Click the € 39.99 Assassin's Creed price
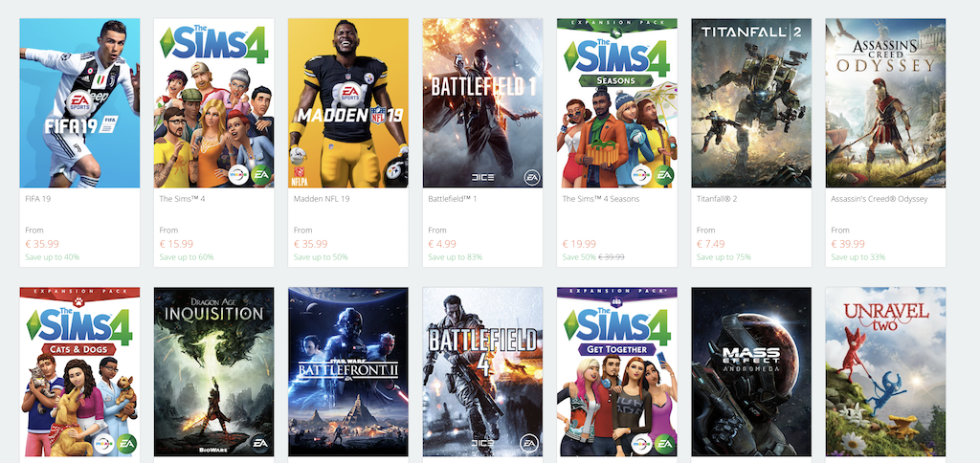Image resolution: width=980 pixels, height=463 pixels. click(848, 244)
